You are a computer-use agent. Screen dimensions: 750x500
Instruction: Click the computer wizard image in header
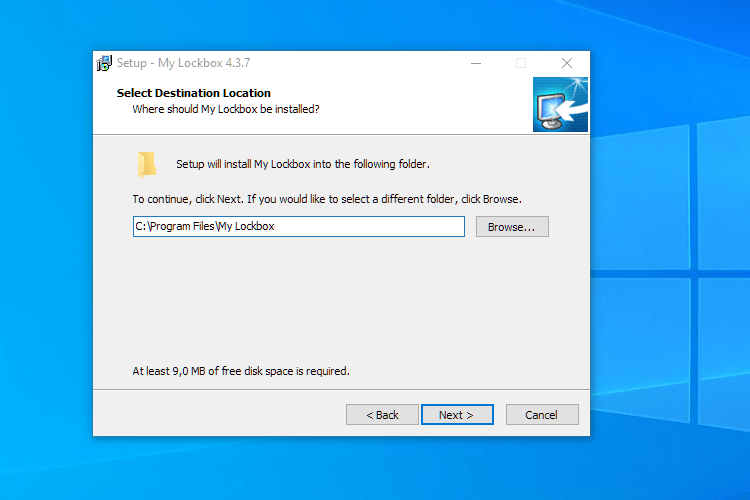(560, 104)
